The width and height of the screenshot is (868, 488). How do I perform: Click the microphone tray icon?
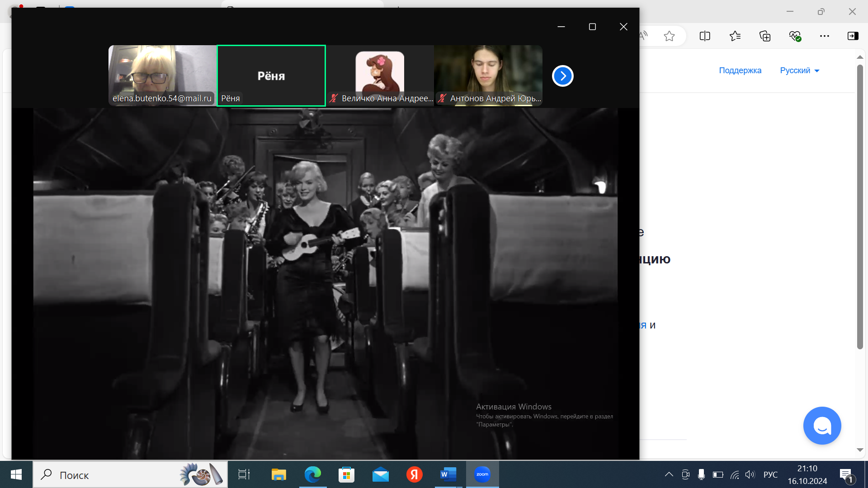click(701, 474)
